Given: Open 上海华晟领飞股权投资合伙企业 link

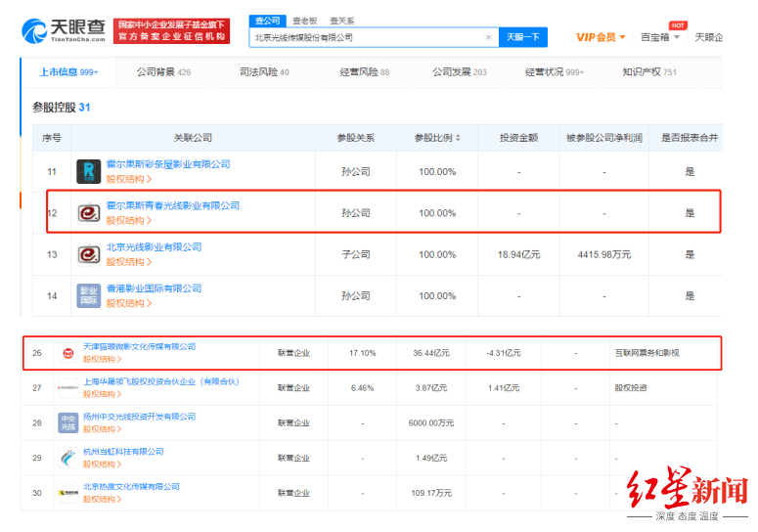Looking at the screenshot, I should pyautogui.click(x=161, y=381).
